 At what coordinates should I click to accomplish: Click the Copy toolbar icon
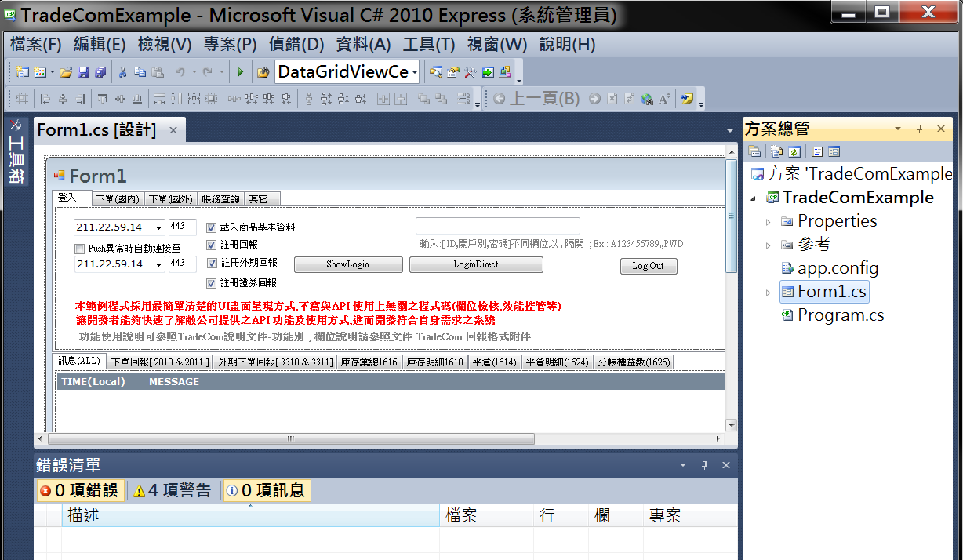(140, 72)
